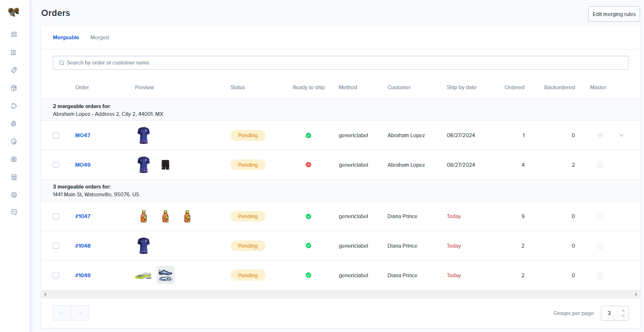Image resolution: width=644 pixels, height=332 pixels.
Task: Click the box package icon in sidebar
Action: pyautogui.click(x=14, y=88)
